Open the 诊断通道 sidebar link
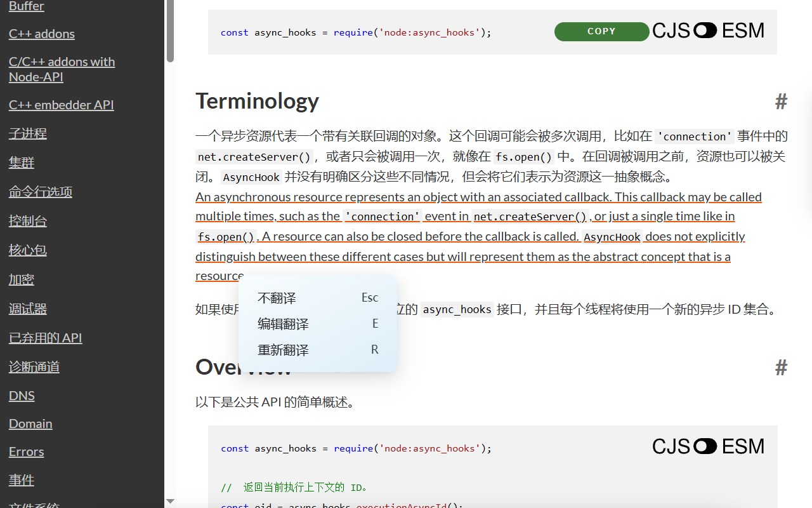812x508 pixels. pyautogui.click(x=34, y=367)
